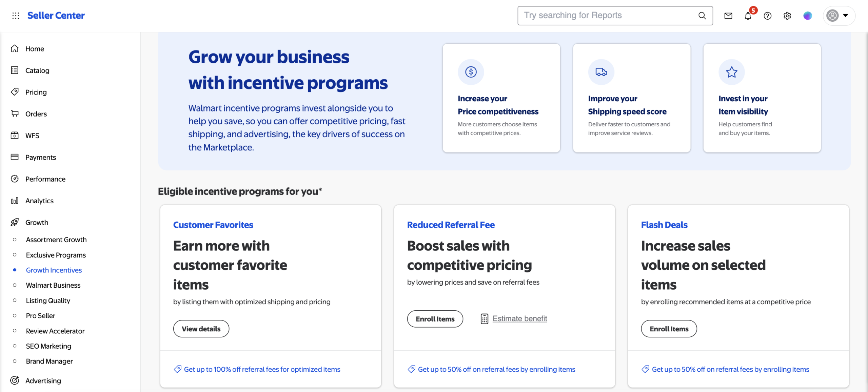Open Exclusive Programs submenu item
Screen dimensions: 868x392
56,255
